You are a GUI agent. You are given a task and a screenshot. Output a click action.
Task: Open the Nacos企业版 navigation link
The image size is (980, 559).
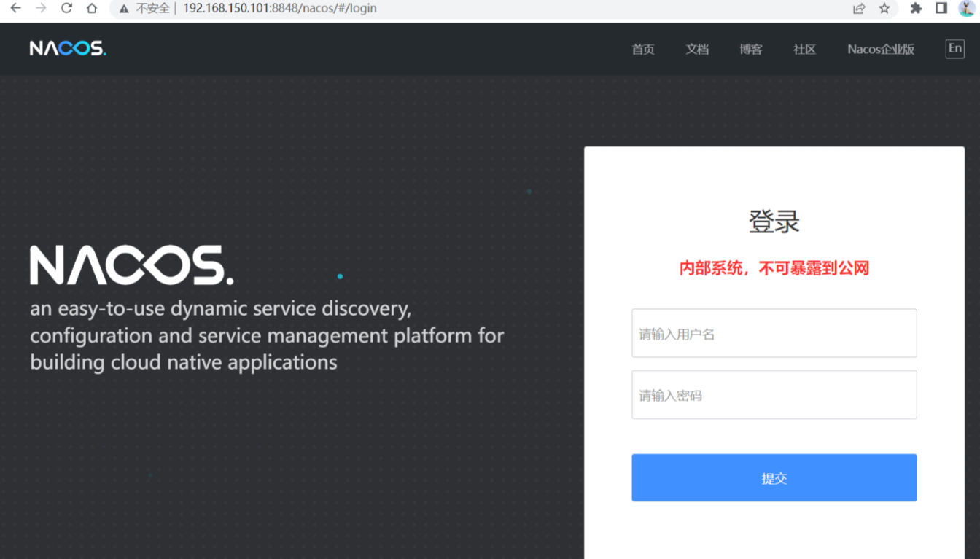(x=881, y=50)
